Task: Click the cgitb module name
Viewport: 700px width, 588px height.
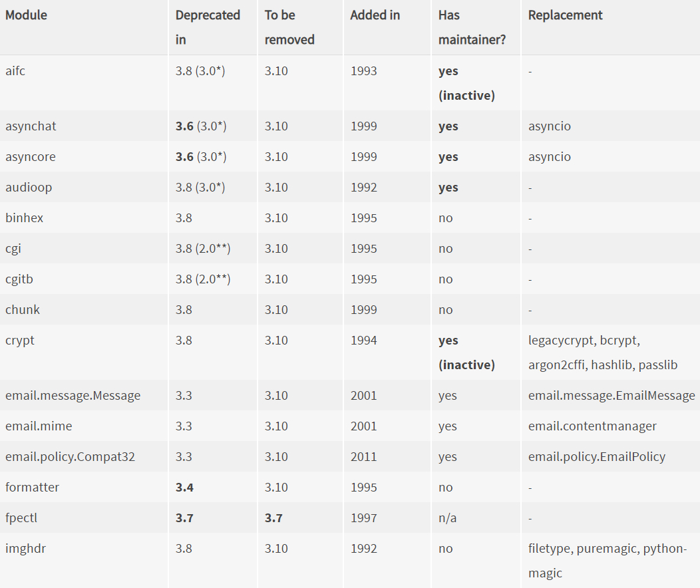Action: (19, 279)
